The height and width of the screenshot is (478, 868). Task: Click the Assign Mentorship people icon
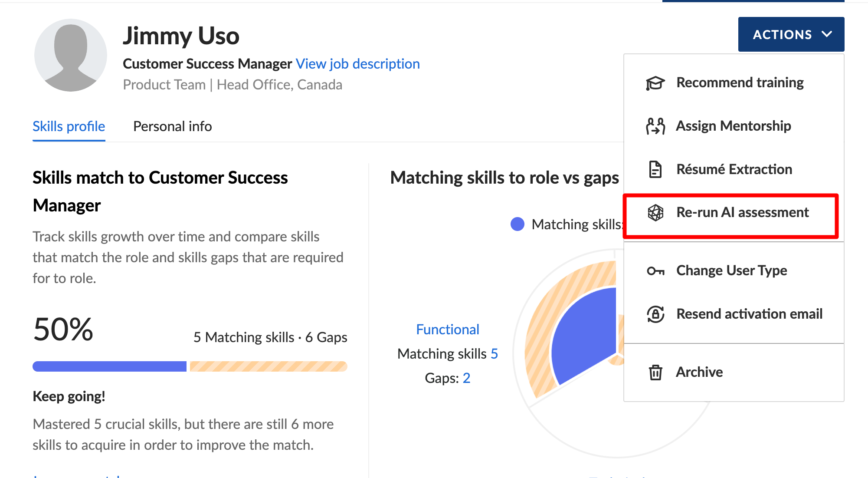pyautogui.click(x=655, y=126)
